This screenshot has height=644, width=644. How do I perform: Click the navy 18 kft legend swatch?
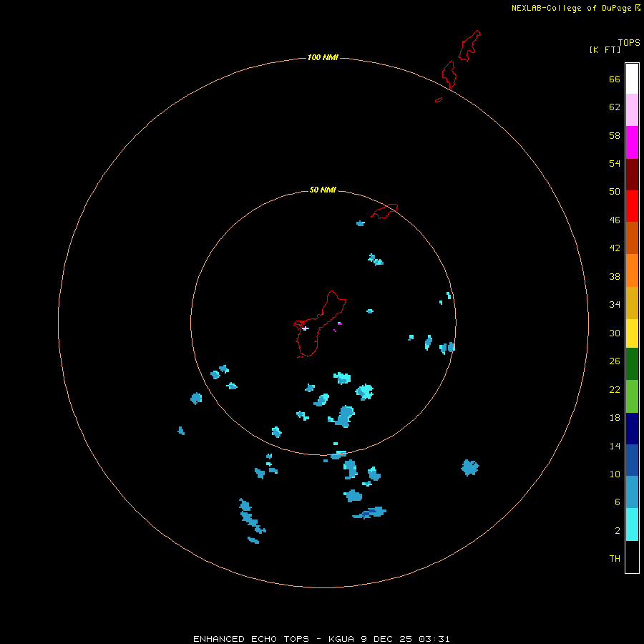[632, 429]
